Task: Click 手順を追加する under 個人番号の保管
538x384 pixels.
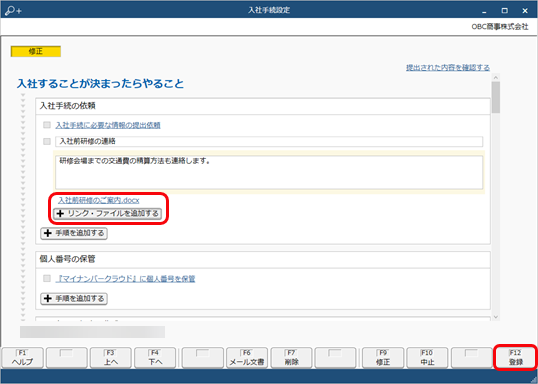Action: tap(74, 299)
